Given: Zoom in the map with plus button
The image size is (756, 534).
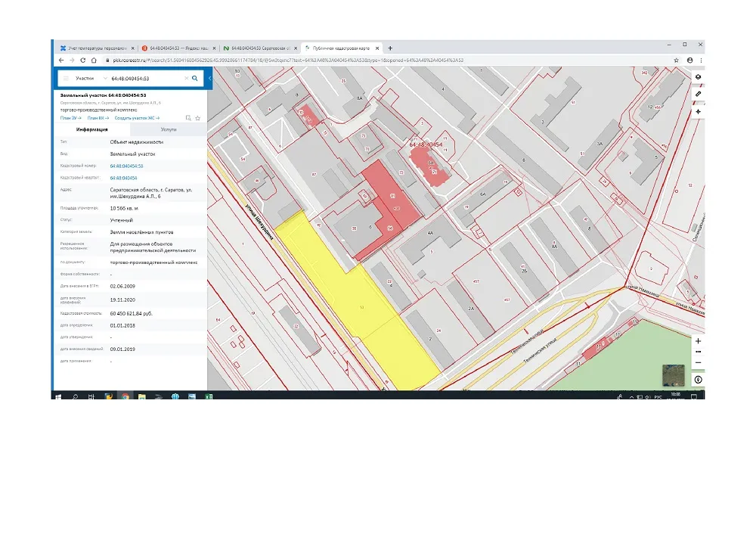Looking at the screenshot, I should [698, 341].
